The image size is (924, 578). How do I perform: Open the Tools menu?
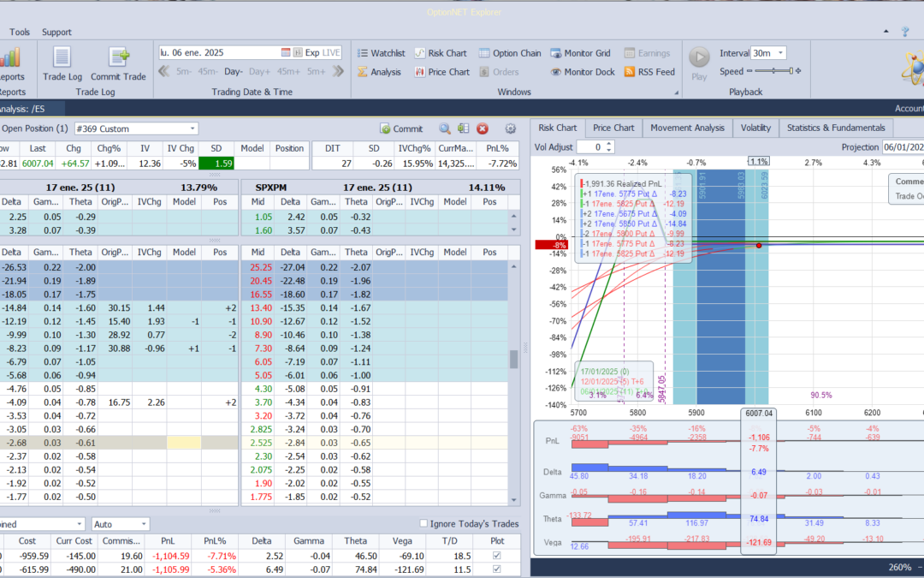[20, 32]
